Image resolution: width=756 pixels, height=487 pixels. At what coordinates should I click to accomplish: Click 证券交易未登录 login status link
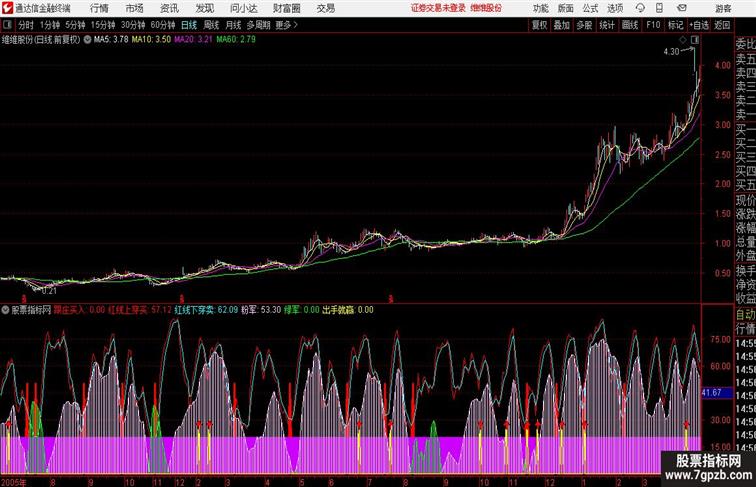click(438, 8)
